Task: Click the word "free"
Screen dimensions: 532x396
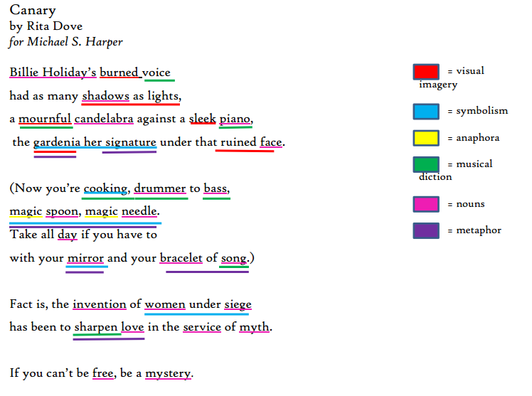Action: (x=103, y=373)
